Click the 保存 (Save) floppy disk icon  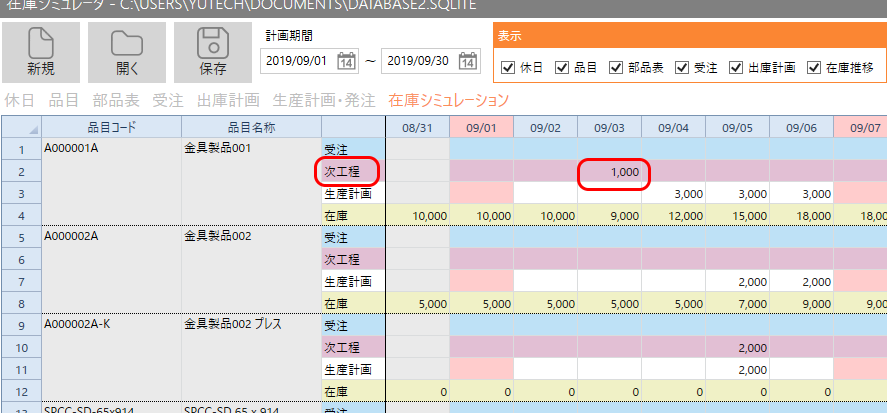tap(213, 44)
